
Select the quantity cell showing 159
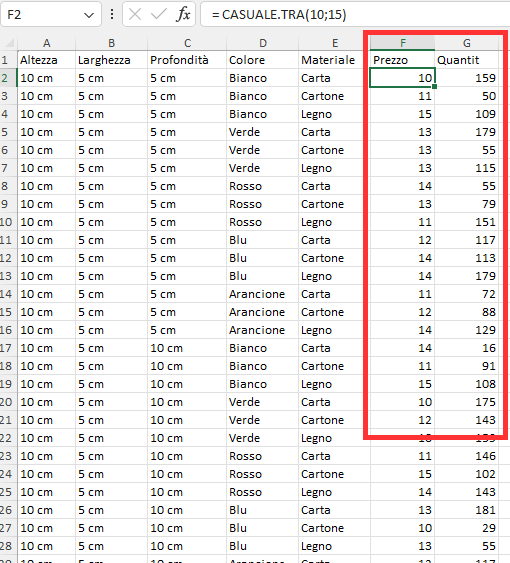[x=467, y=78]
